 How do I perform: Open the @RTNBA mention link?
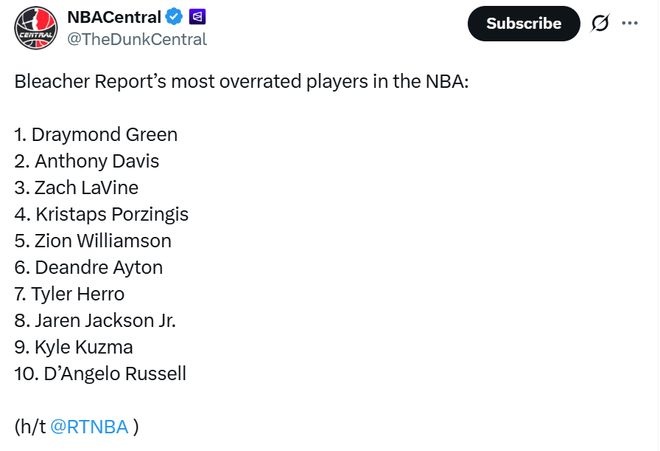pyautogui.click(x=89, y=426)
